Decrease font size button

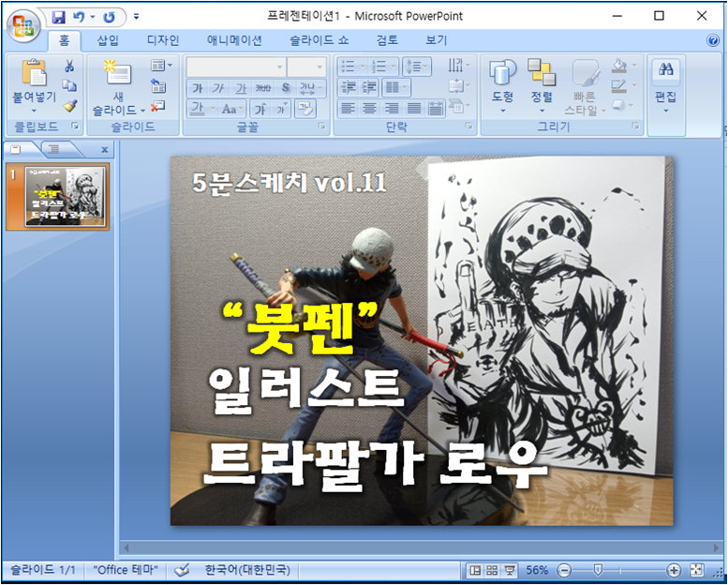point(281,109)
